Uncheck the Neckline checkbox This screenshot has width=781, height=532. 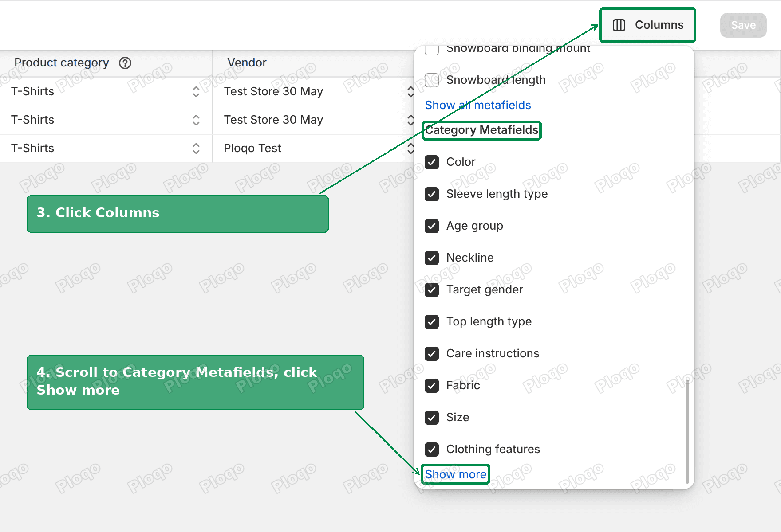tap(432, 258)
